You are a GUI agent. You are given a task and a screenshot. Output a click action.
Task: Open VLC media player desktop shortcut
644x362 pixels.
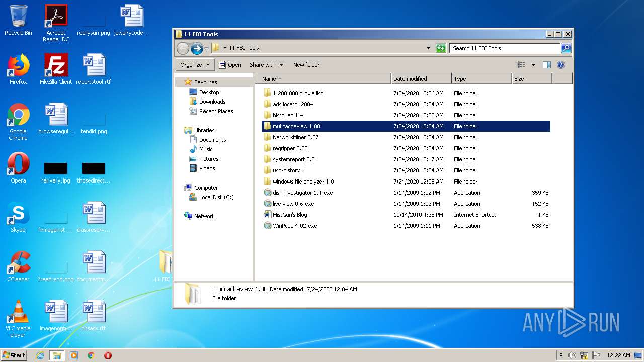coord(18,319)
